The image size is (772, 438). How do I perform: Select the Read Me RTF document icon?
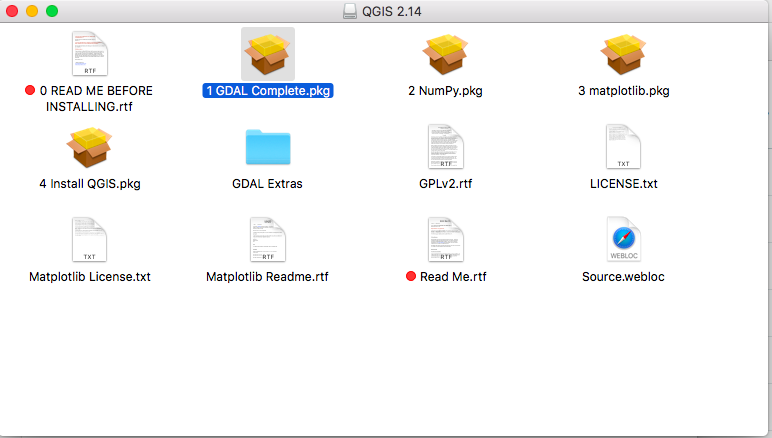446,240
